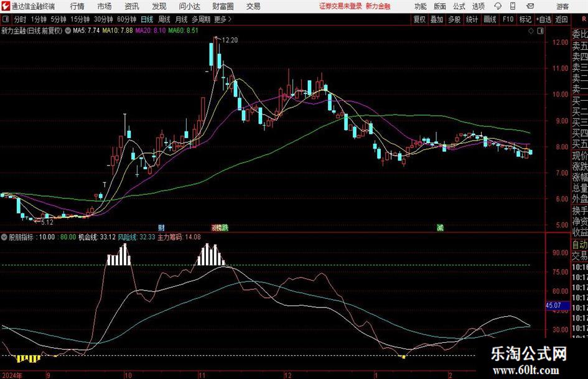Click the MA5: 7.74 value label
Screen dimensions: 588x379
pyautogui.click(x=86, y=30)
